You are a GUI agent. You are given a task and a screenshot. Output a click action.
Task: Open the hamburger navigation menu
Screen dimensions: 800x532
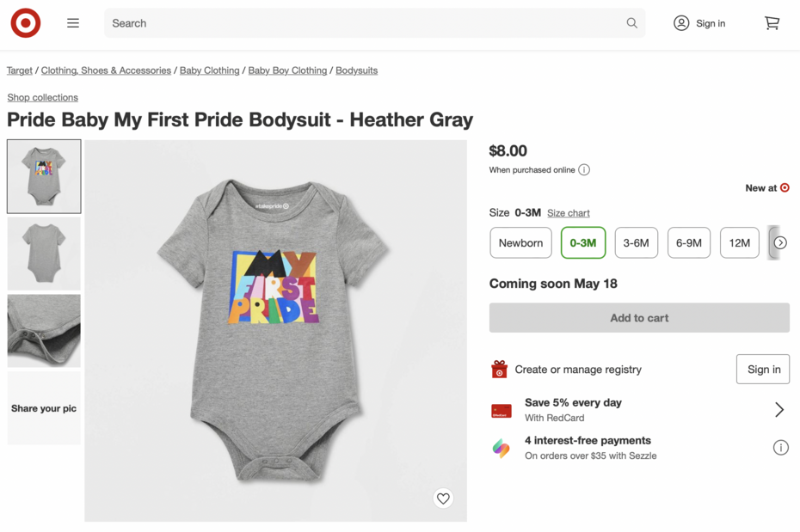tap(73, 23)
